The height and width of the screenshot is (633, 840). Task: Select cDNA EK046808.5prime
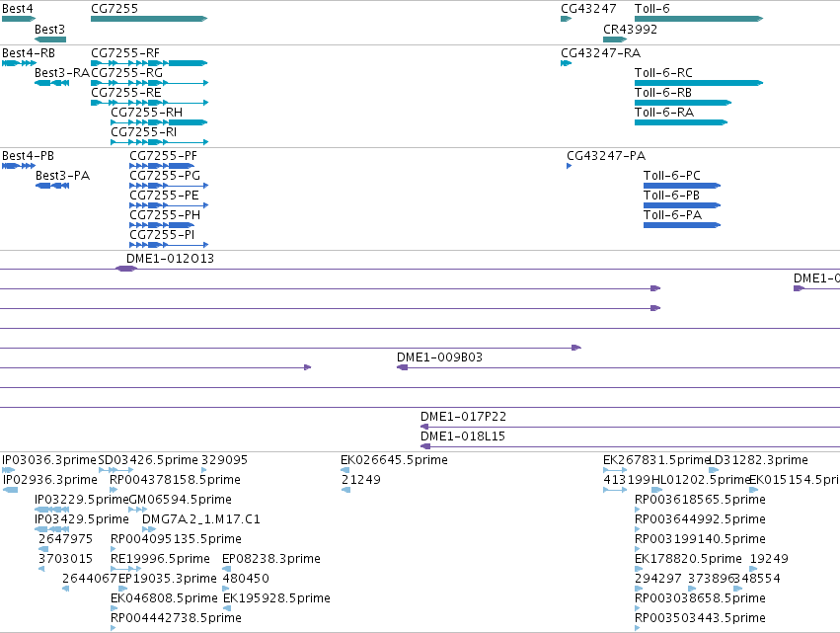pyautogui.click(x=114, y=608)
